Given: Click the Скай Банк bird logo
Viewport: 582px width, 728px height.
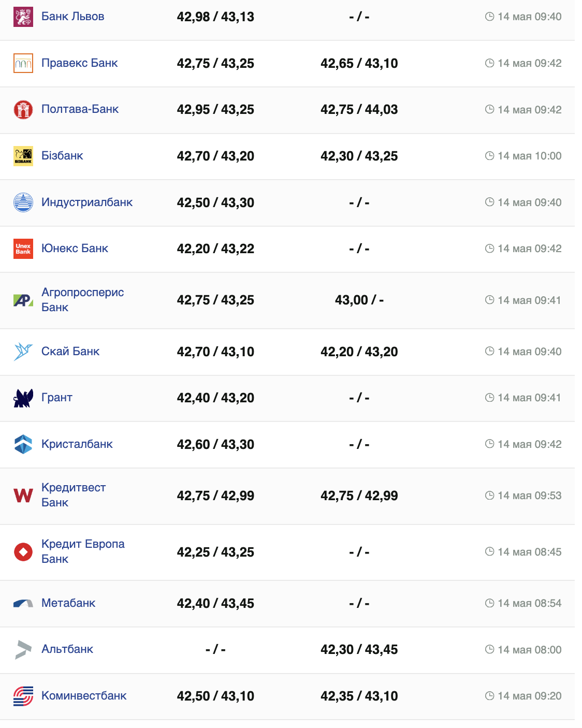Looking at the screenshot, I should [x=23, y=352].
